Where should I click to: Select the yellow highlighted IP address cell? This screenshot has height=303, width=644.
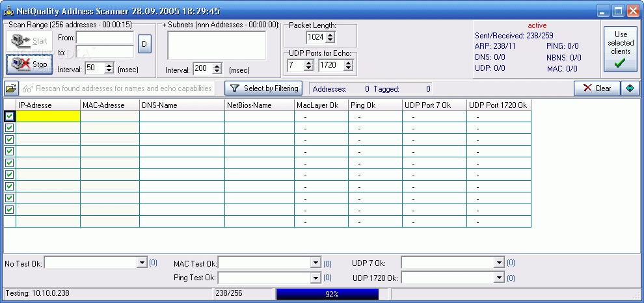[x=48, y=116]
